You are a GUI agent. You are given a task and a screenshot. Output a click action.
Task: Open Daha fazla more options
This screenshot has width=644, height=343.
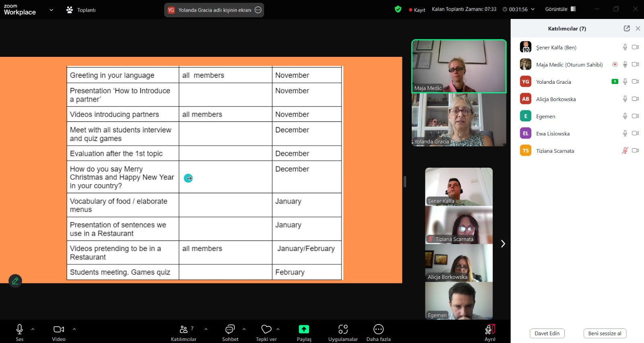(378, 330)
